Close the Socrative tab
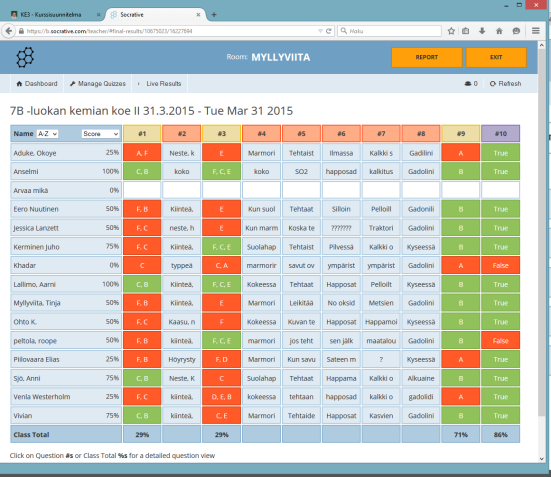The image size is (551, 477). pyautogui.click(x=198, y=14)
